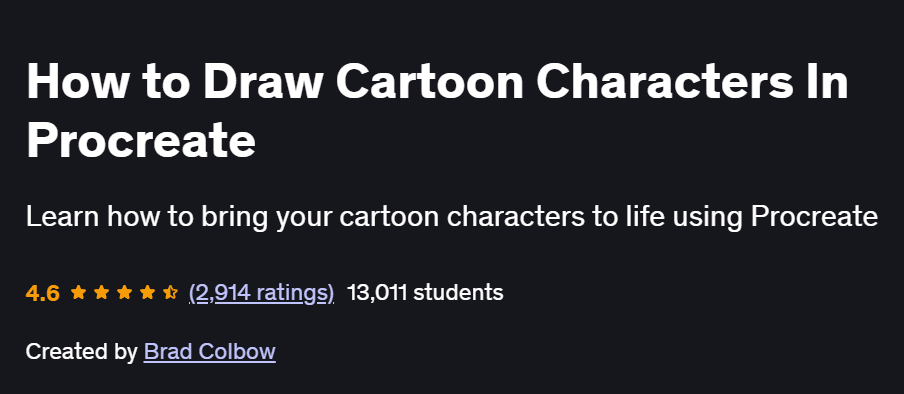
Task: Click the half-filled fifth rating star
Action: tap(170, 292)
